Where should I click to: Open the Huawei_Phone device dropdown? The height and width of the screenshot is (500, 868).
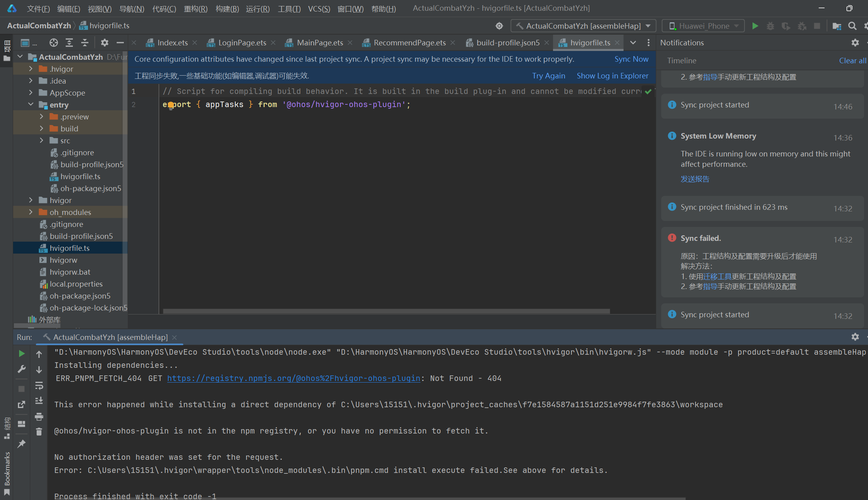pyautogui.click(x=703, y=26)
